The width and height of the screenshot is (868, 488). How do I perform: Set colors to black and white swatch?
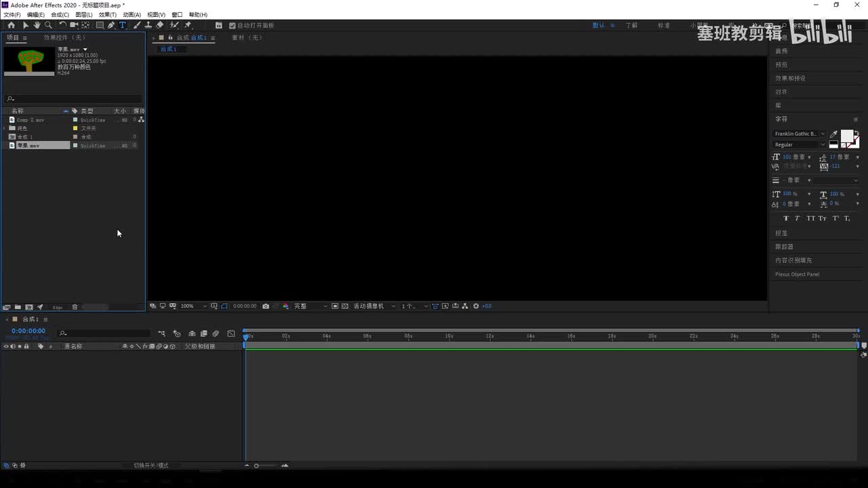(833, 144)
